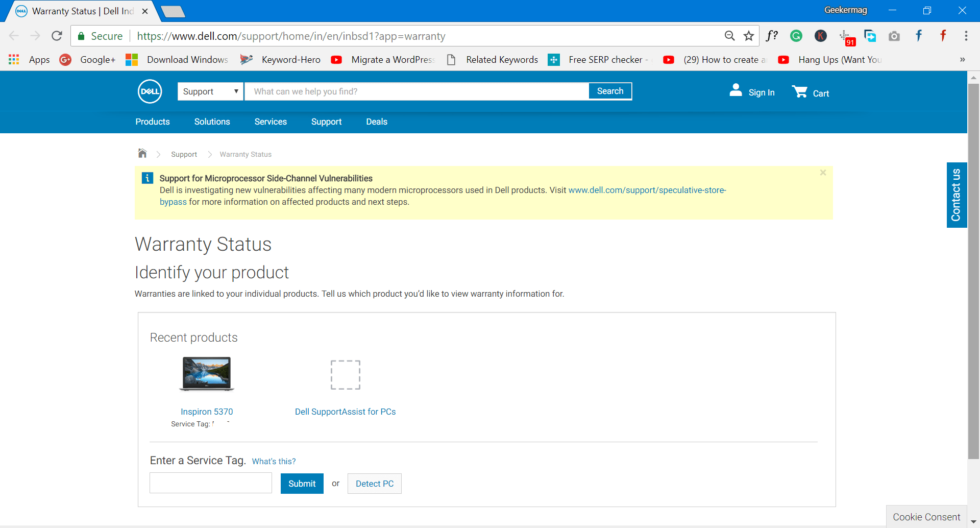This screenshot has width=980, height=528.
Task: Bookmark this page with the star icon
Action: [749, 36]
